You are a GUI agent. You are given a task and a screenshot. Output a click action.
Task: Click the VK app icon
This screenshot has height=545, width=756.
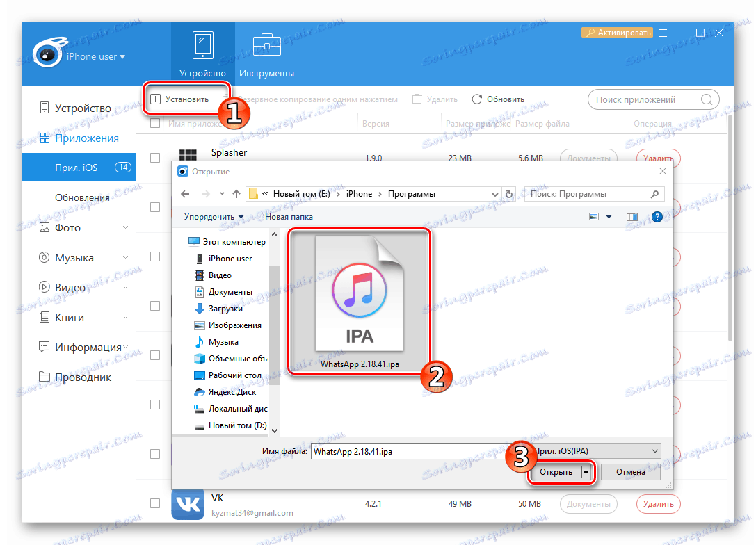coord(188,505)
